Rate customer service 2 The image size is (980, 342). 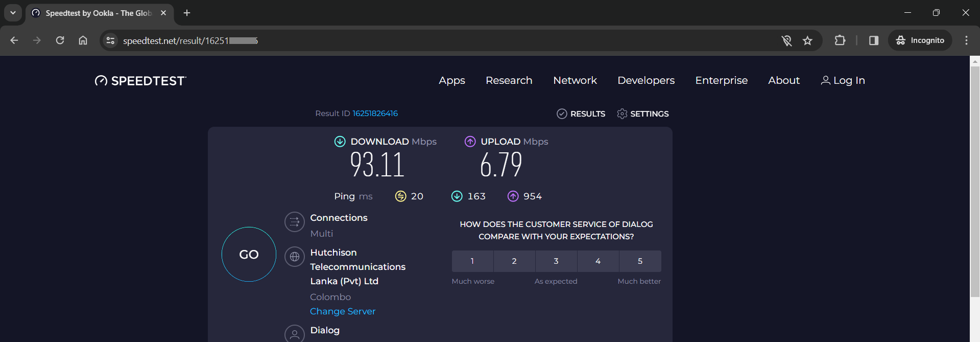tap(514, 261)
